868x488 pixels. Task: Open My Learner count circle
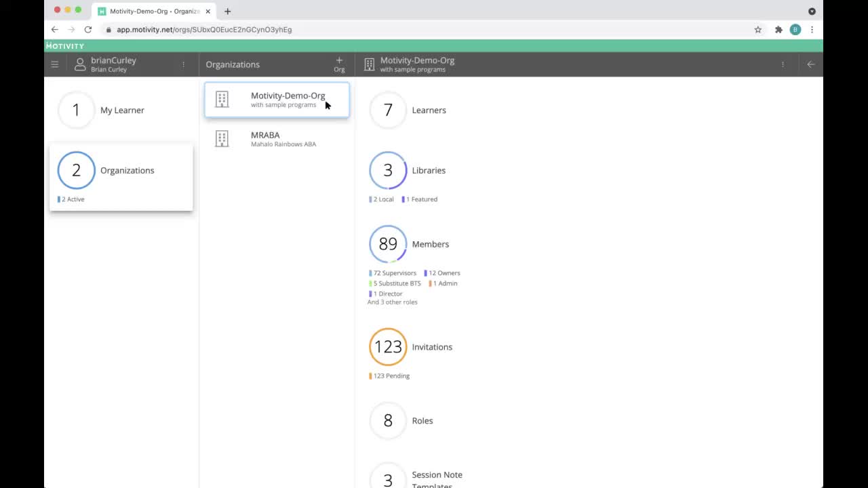[x=76, y=110]
